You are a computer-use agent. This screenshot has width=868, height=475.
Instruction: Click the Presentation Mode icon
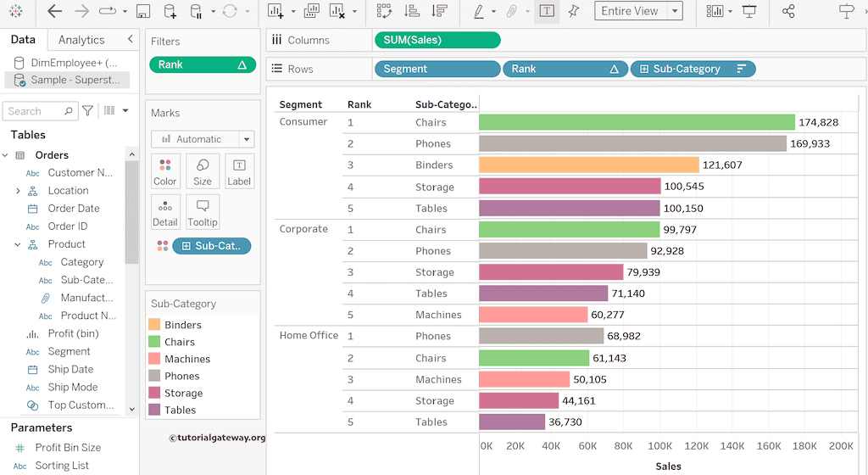749,11
